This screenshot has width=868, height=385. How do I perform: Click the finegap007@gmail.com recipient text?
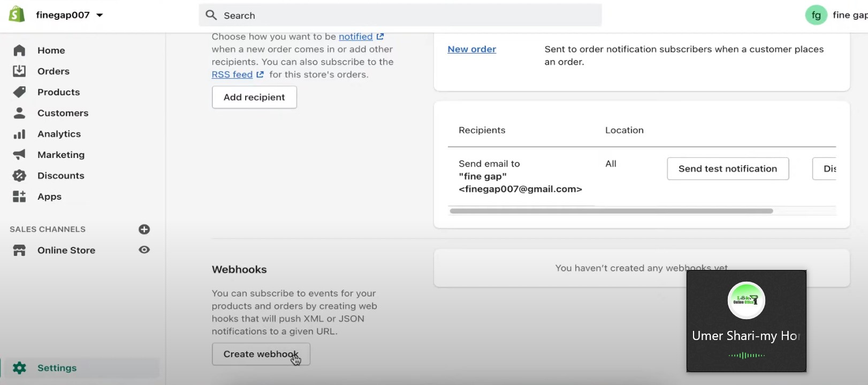point(520,189)
